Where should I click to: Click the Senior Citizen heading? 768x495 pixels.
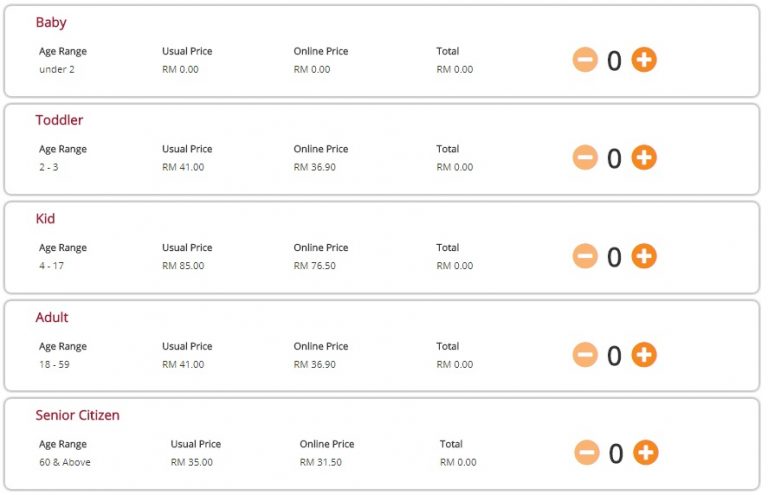point(77,415)
